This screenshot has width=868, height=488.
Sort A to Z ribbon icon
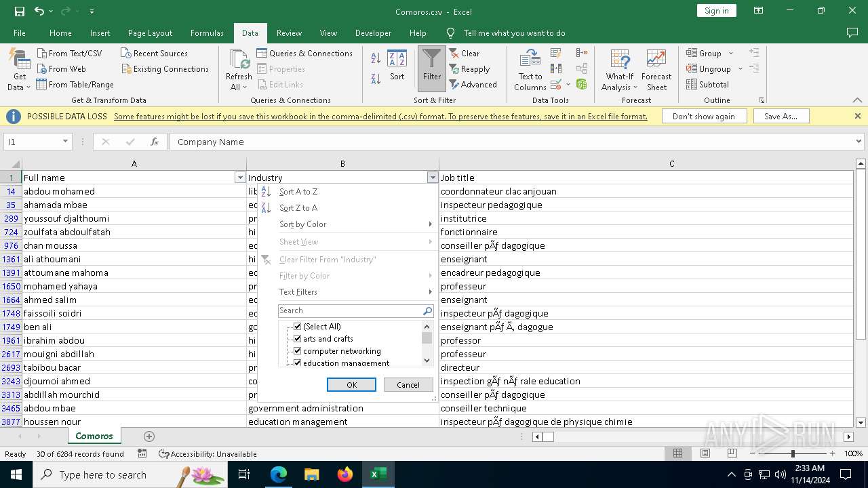coord(376,59)
